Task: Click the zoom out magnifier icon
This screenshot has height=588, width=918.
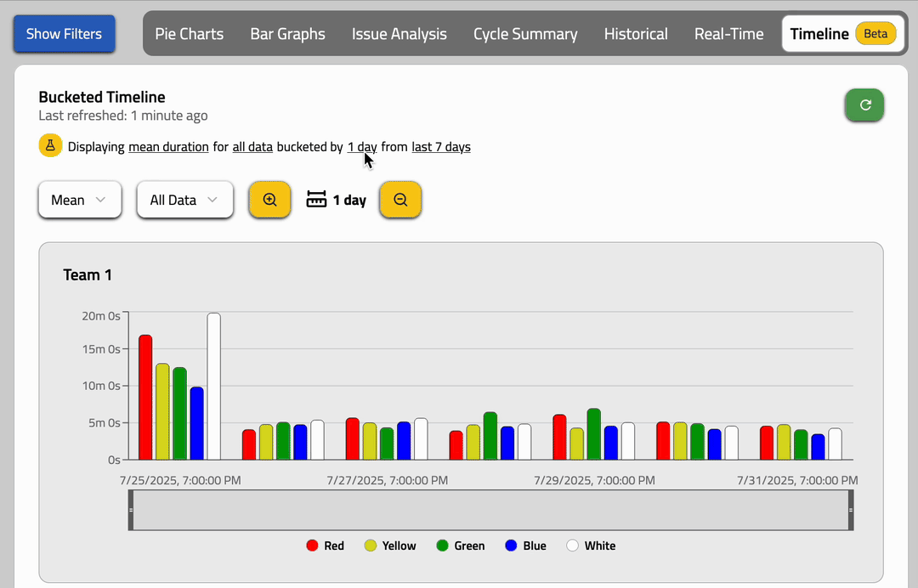Action: click(400, 200)
